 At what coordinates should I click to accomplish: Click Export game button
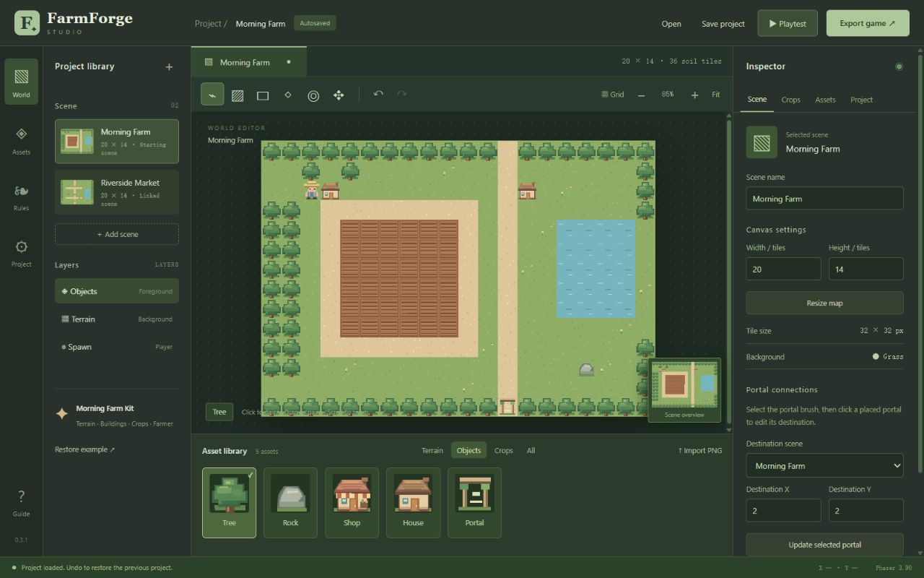point(867,23)
